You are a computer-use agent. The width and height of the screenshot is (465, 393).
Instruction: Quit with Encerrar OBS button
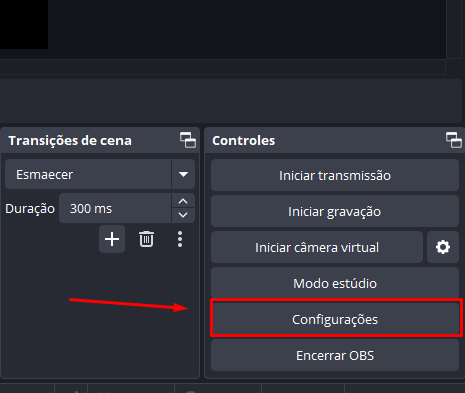pos(335,355)
